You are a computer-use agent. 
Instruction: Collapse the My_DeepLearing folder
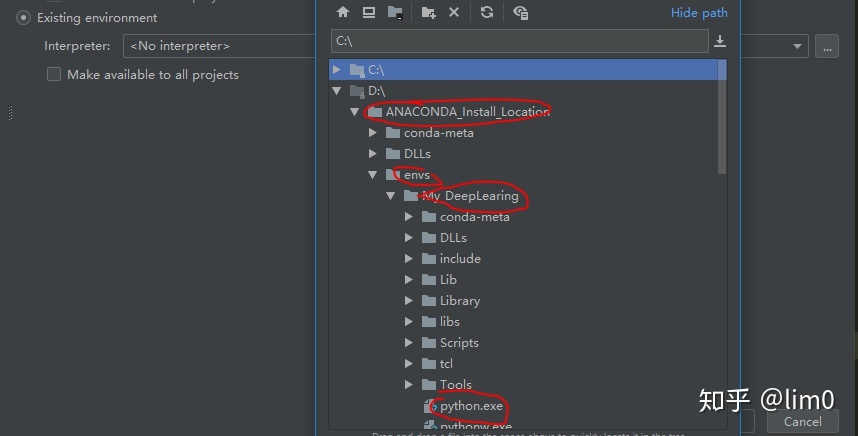pos(391,195)
